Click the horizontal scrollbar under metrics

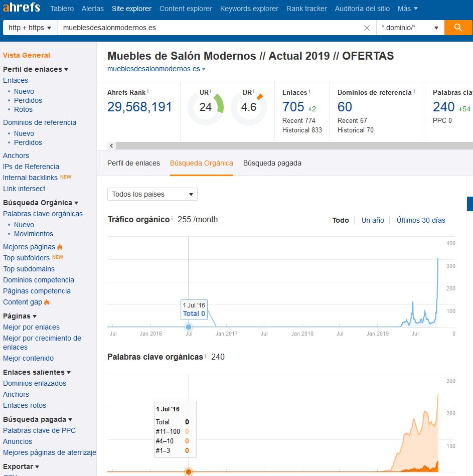point(294,146)
